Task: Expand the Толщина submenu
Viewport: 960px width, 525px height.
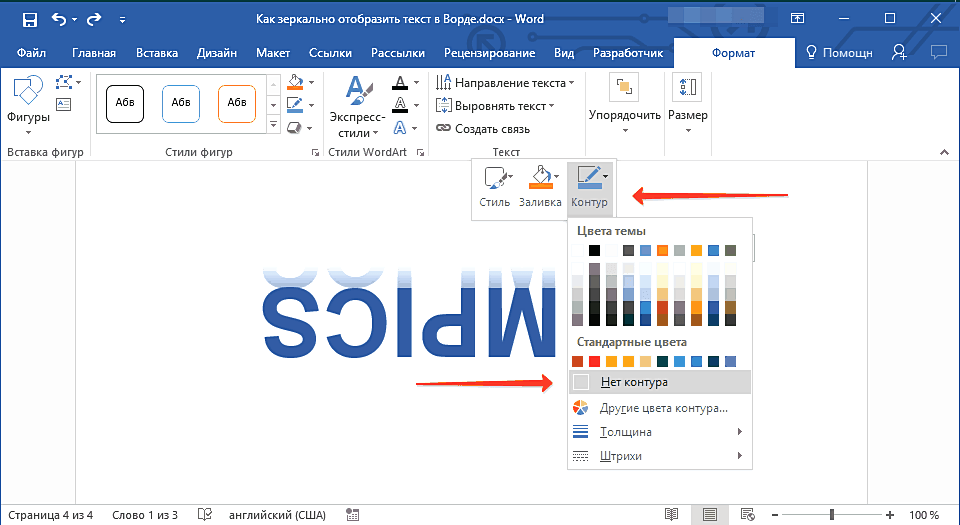Action: 626,432
